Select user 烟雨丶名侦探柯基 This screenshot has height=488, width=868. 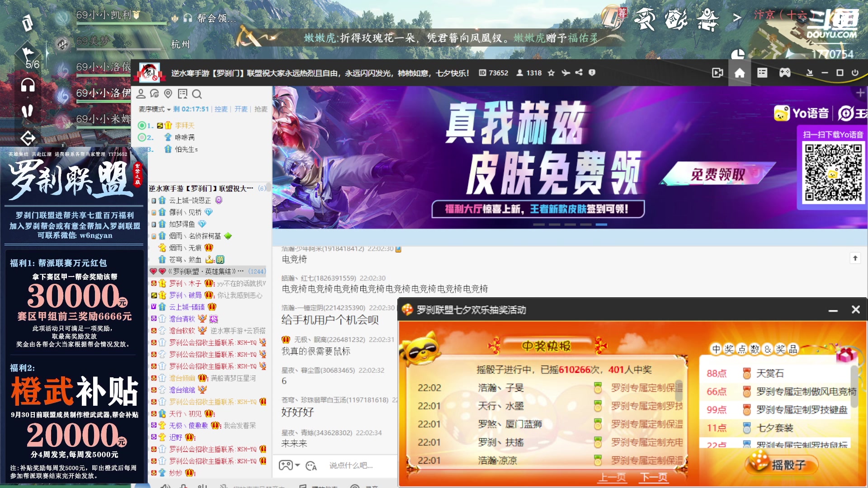click(x=195, y=236)
